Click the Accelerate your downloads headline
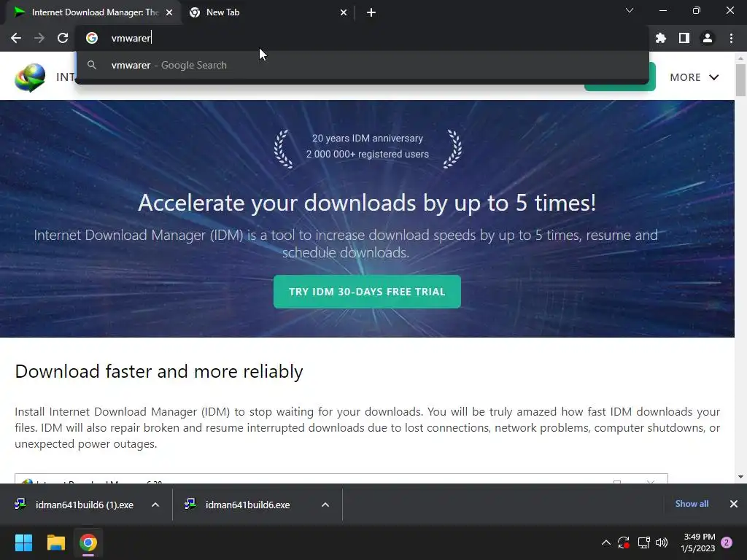Screen dimensions: 747x560 tap(367, 203)
